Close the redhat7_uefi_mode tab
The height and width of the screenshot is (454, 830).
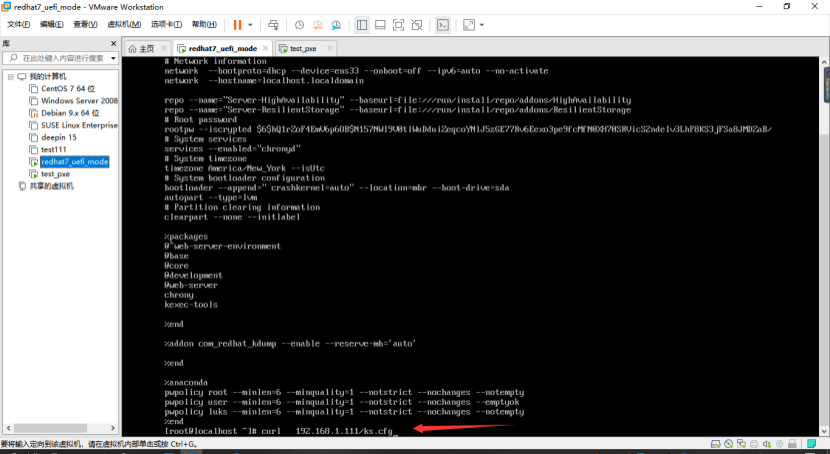point(265,48)
